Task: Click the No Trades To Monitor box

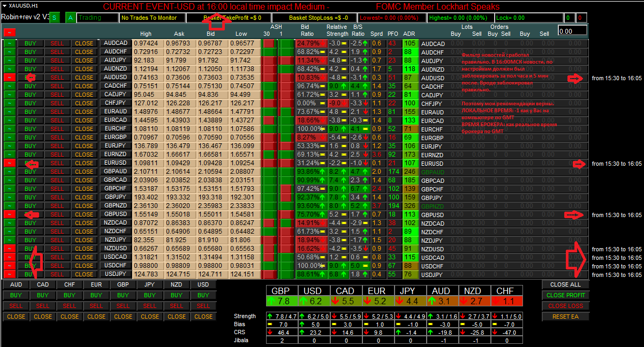Action: coord(151,18)
